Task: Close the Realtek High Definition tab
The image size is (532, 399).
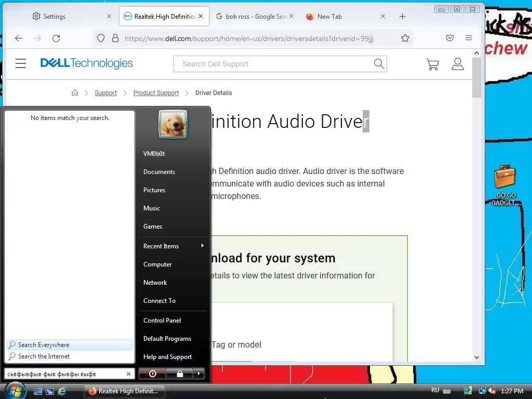Action: point(201,16)
